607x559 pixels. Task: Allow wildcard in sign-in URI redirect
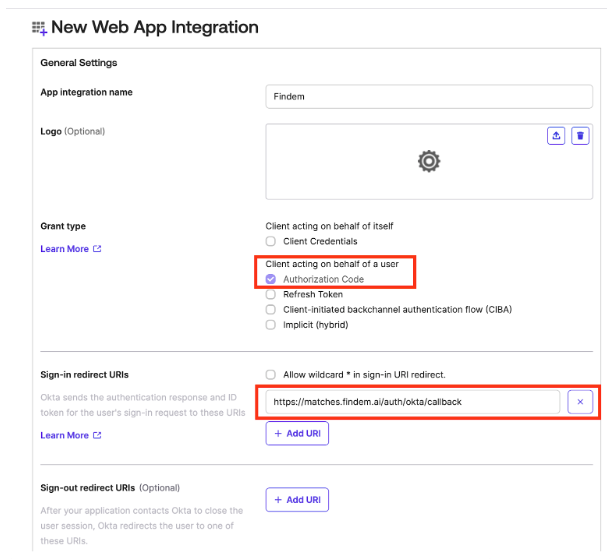271,374
